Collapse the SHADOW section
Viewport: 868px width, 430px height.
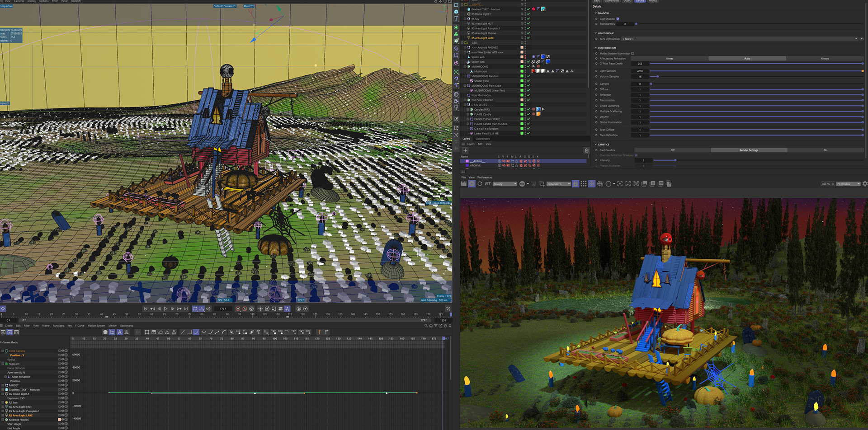[596, 13]
